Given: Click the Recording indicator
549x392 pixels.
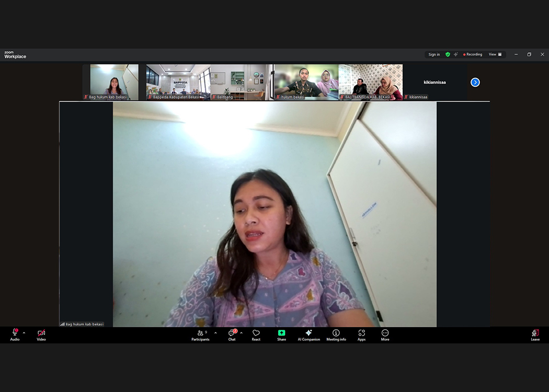Looking at the screenshot, I should pyautogui.click(x=473, y=54).
